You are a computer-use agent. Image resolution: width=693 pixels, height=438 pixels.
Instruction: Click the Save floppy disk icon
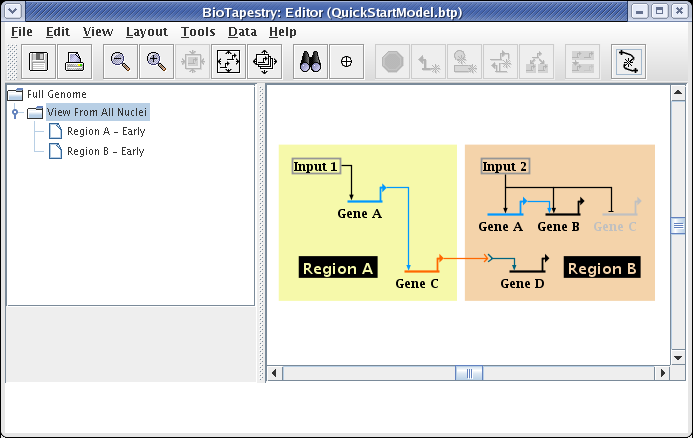point(39,61)
